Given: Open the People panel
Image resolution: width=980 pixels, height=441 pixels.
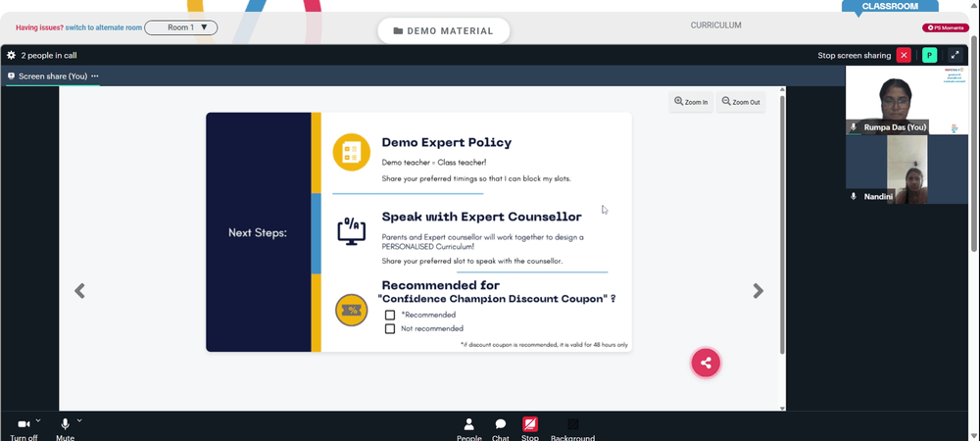Looking at the screenshot, I should (x=468, y=430).
